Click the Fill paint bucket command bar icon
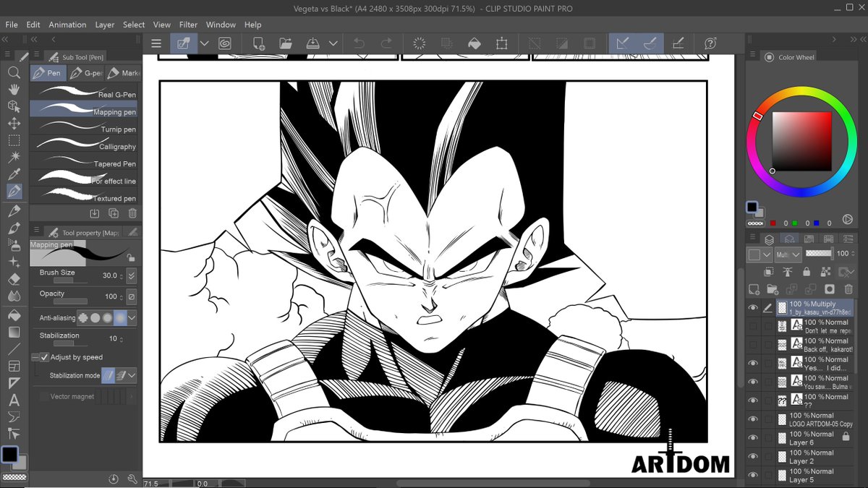 point(475,43)
